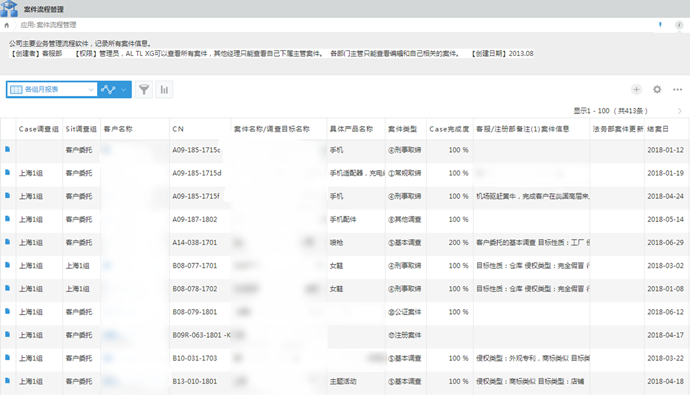Viewport: 690px width, 395px height.
Task: Click product cell 主题活动
Action: [343, 381]
